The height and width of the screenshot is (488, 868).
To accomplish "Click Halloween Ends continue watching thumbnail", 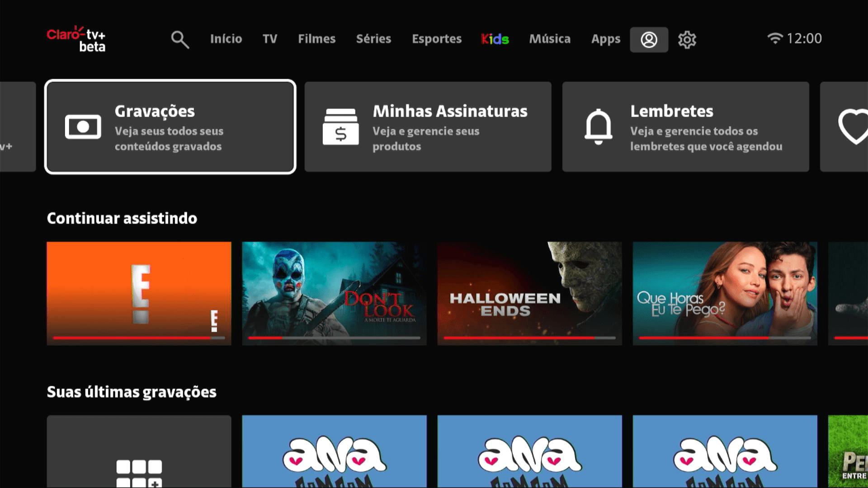I will [529, 292].
